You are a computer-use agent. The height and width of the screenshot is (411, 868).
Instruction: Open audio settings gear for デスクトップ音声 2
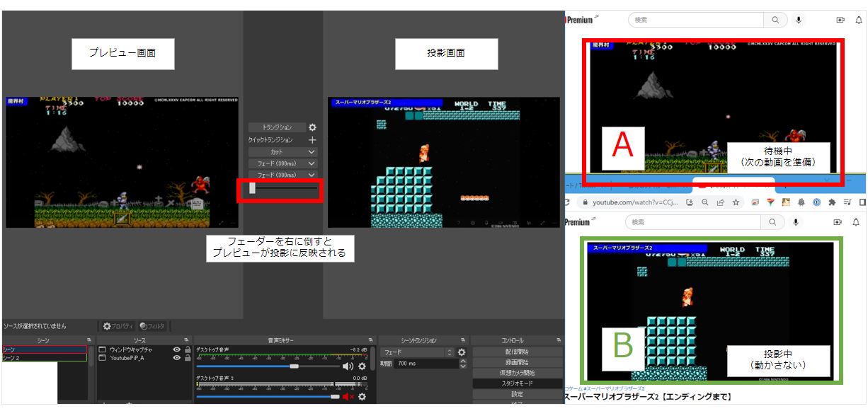(362, 397)
